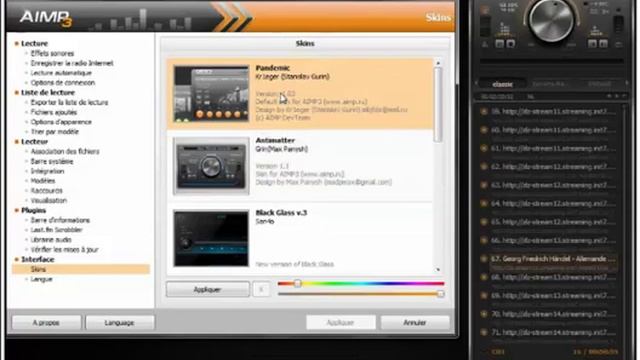Open Fichiers ajoutés settings
Screen dimensions: 640x360
click(54, 112)
